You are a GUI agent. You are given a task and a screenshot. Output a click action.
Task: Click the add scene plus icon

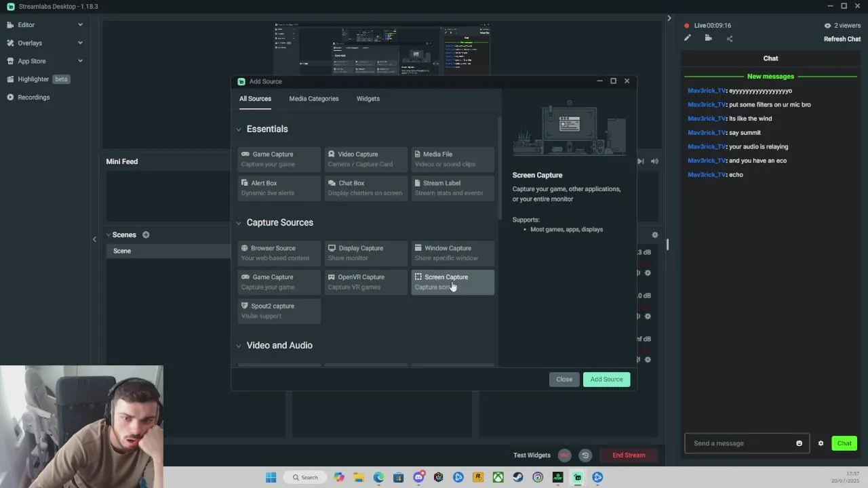pyautogui.click(x=146, y=235)
